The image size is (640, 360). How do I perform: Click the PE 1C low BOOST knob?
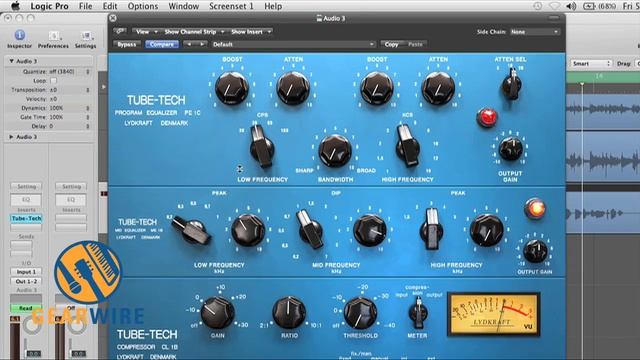coord(232,88)
